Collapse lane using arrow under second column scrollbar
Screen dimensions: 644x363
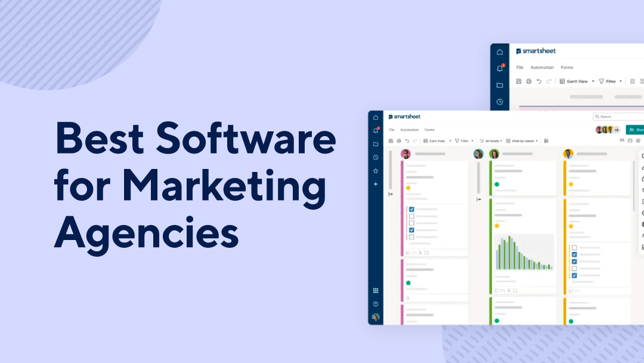tap(478, 199)
